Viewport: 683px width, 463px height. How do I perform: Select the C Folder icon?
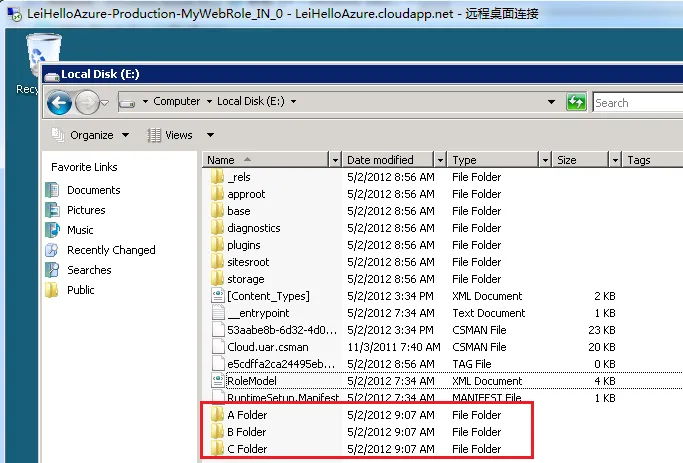(217, 449)
